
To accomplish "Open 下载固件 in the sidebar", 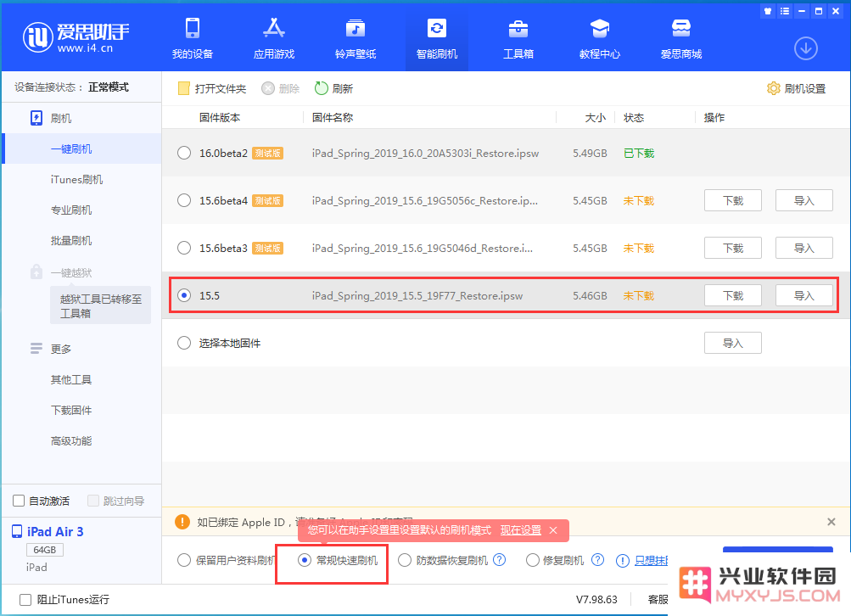I will click(71, 411).
